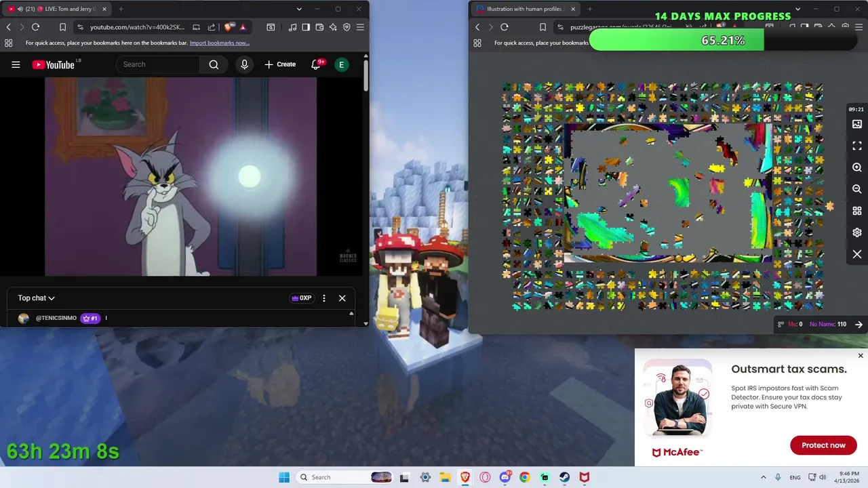Close puzzle side toolbar with X

(x=857, y=254)
